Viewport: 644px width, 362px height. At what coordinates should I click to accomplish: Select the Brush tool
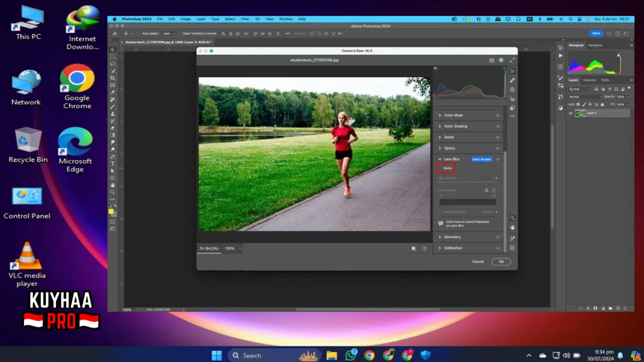(x=113, y=107)
